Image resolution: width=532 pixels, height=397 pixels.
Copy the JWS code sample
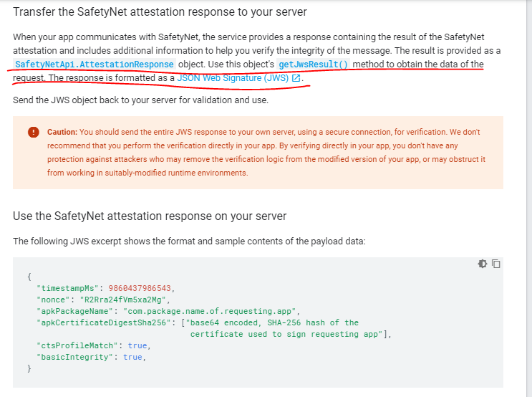[x=496, y=264]
